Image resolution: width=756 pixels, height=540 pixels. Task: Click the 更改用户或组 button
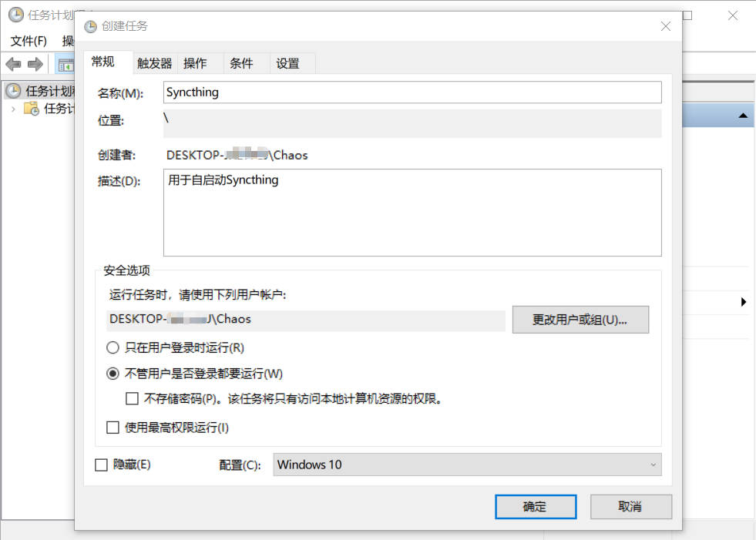580,319
